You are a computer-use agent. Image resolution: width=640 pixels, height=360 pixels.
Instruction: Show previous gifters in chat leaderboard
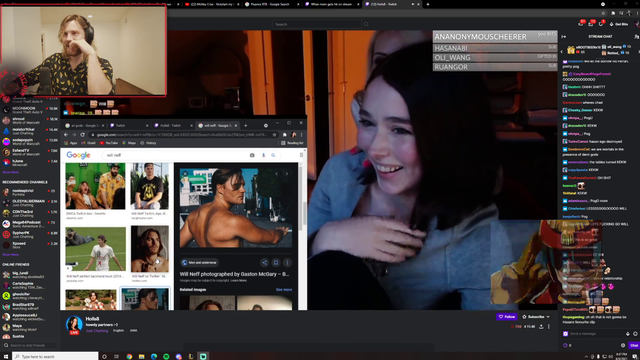(x=562, y=51)
